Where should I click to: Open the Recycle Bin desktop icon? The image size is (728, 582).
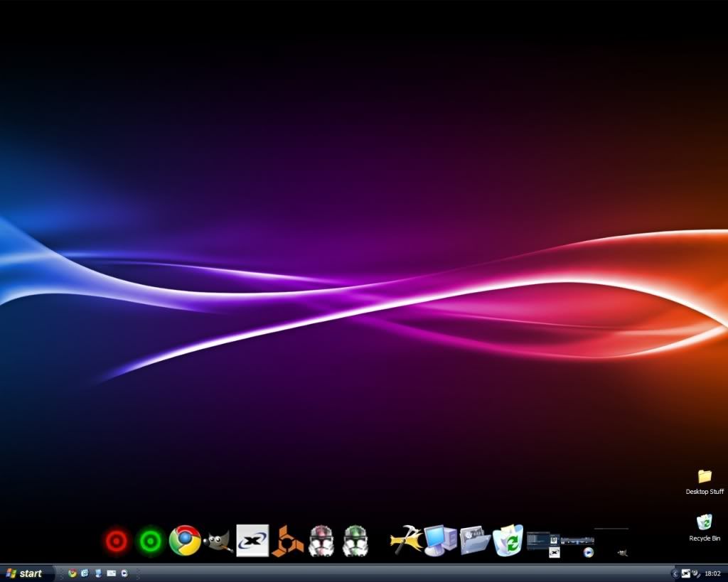705,528
